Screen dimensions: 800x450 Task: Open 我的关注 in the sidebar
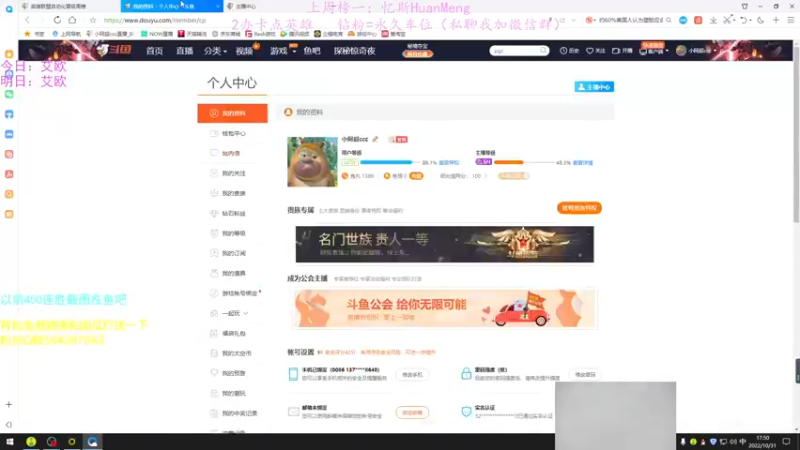(232, 173)
